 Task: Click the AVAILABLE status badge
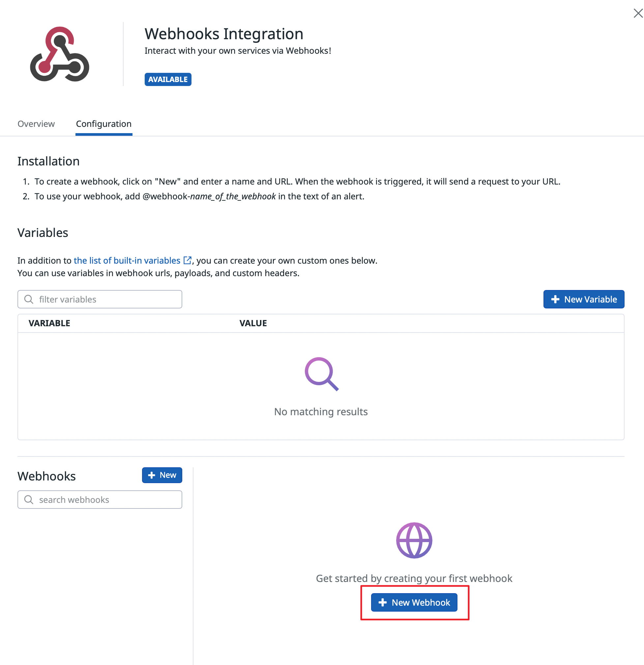click(168, 79)
